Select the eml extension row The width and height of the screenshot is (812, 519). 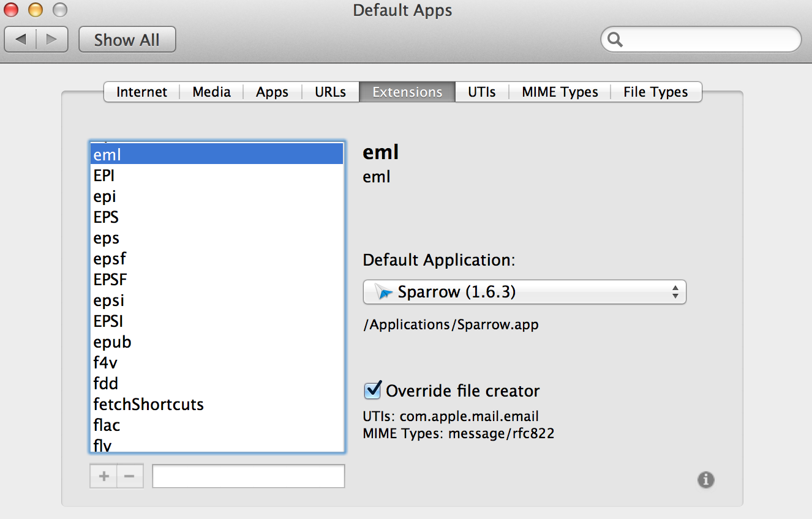(x=217, y=155)
